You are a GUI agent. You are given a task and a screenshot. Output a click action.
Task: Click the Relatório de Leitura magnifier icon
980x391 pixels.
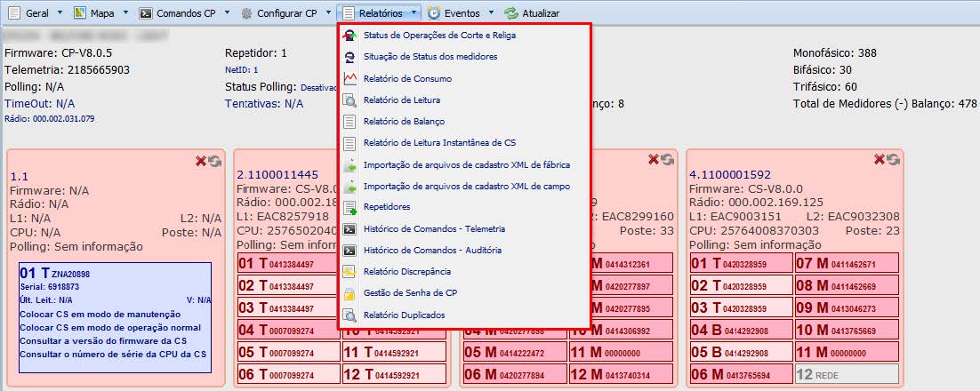(x=349, y=100)
